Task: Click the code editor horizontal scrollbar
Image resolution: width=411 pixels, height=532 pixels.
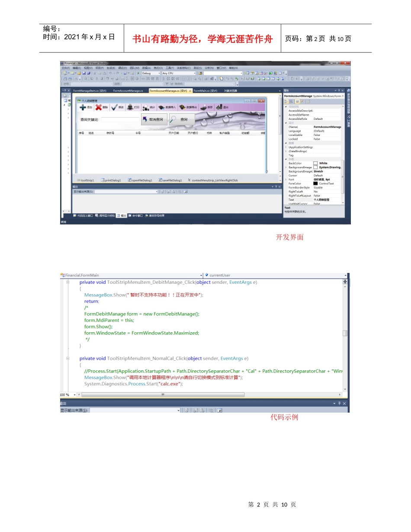Action: 163,394
